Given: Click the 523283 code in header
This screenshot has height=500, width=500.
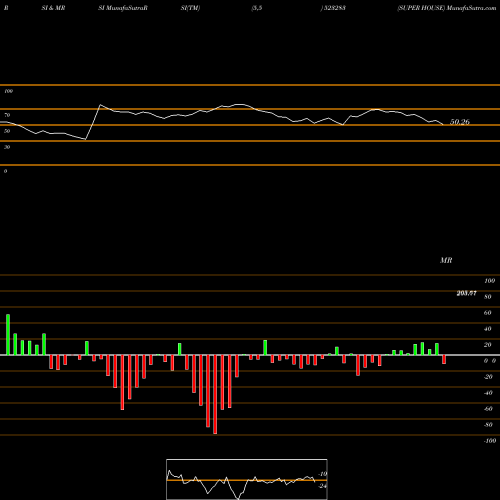Looking at the screenshot, I should click(x=334, y=8).
